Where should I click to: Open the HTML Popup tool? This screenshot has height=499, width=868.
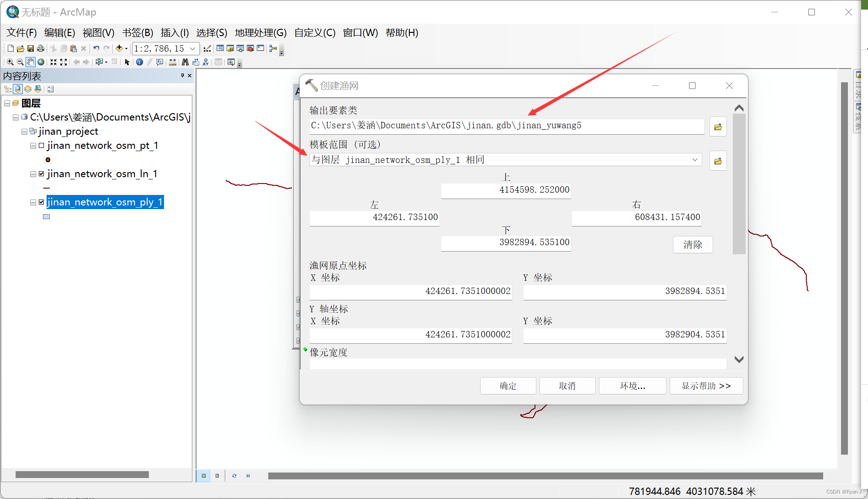(x=159, y=62)
